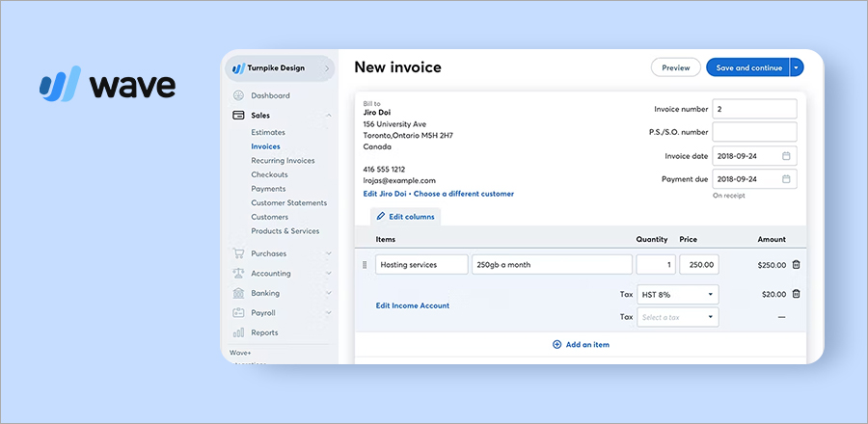
Task: Open the Save and continue dropdown arrow
Action: 796,67
